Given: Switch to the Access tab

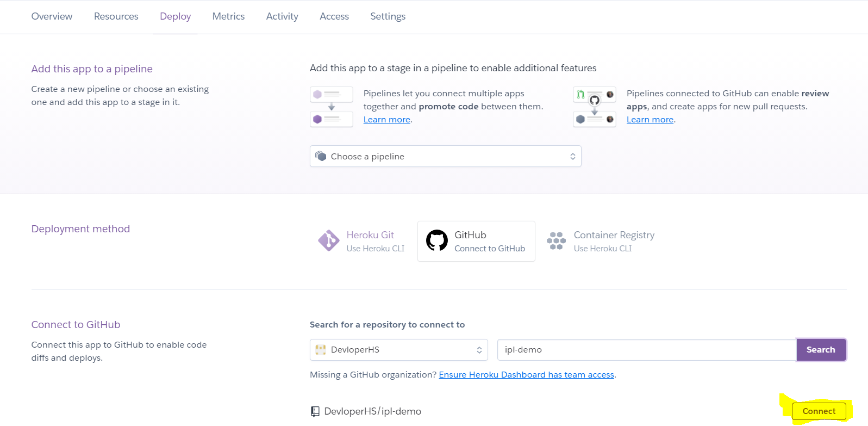Looking at the screenshot, I should tap(334, 16).
